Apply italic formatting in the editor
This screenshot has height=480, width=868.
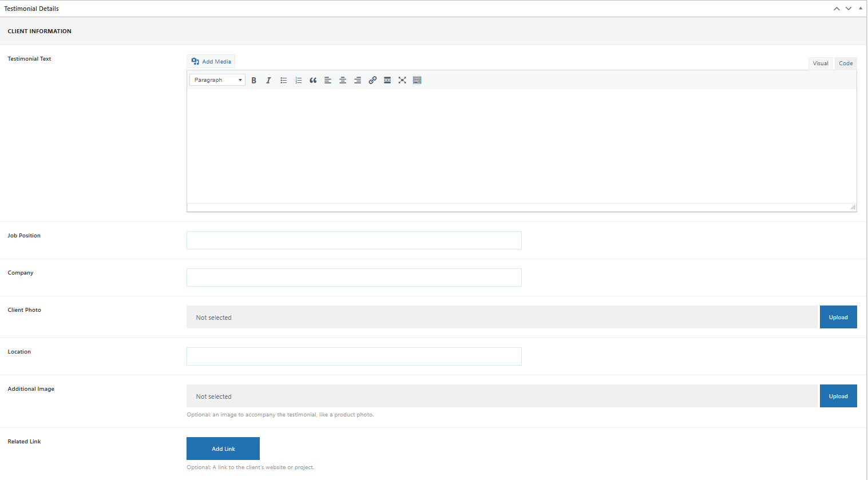268,81
